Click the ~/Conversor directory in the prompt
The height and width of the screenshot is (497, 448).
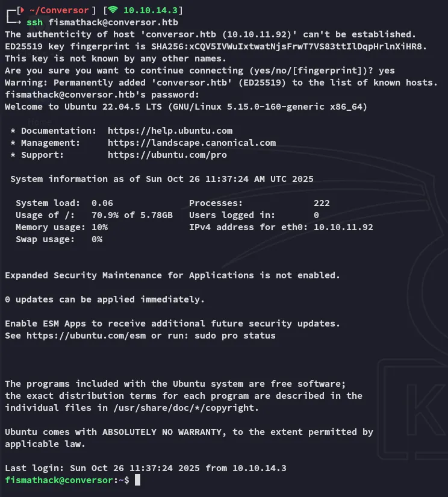click(59, 10)
